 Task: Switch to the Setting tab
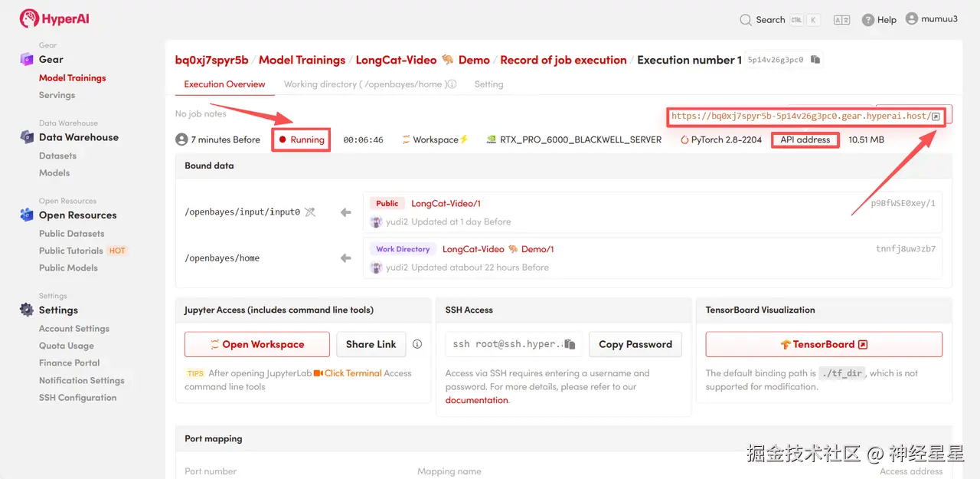(488, 84)
